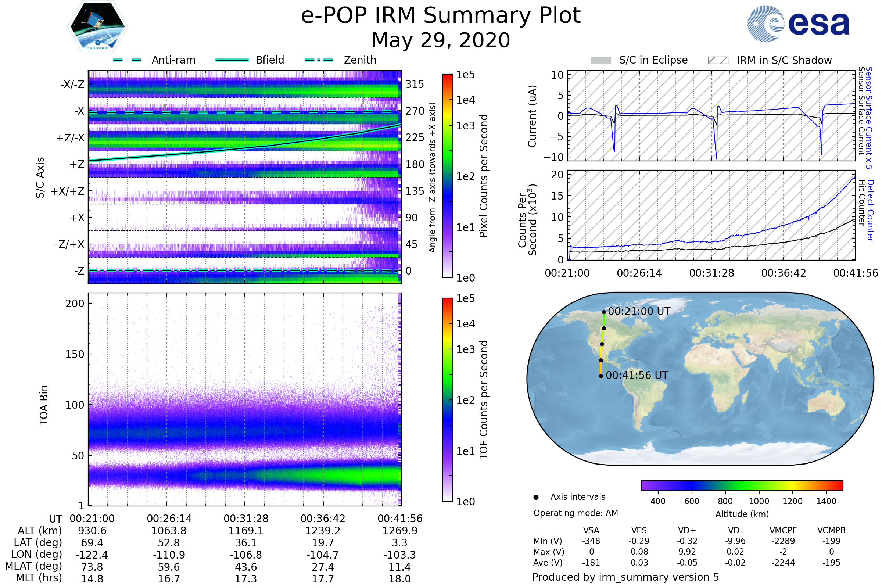Click the 00:21:00 UT start point on map
882x588 pixels.
pos(604,312)
